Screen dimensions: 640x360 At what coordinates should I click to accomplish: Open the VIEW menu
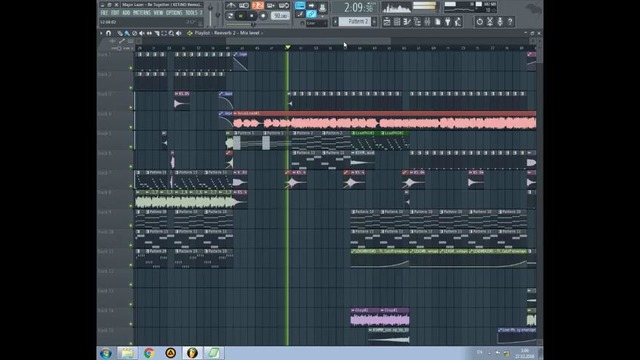coord(158,13)
